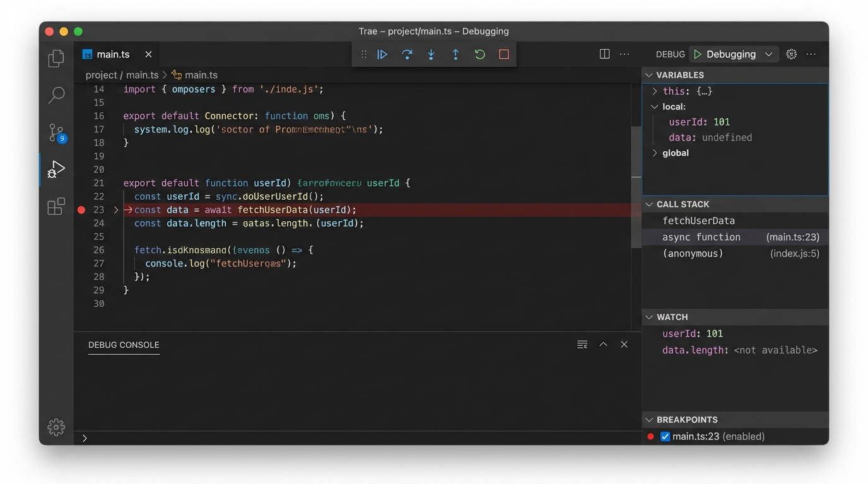Image resolution: width=868 pixels, height=484 pixels.
Task: Click the Restart debug session icon
Action: point(479,54)
